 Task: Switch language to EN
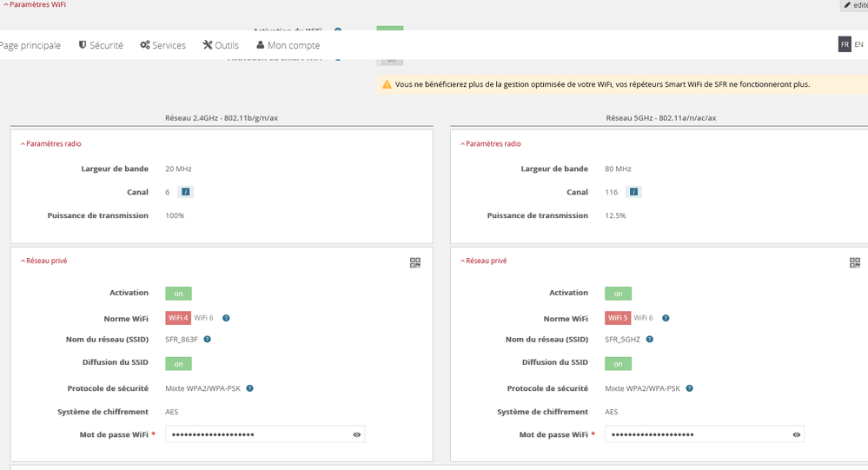pos(858,44)
